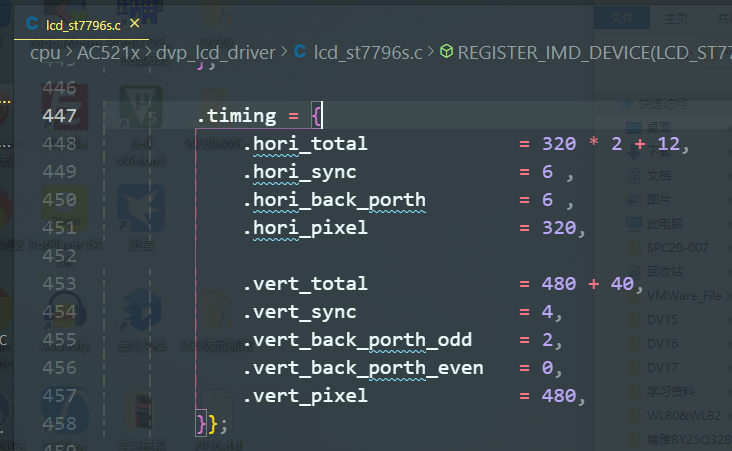732x451 pixels.
Task: Click the .hori_total field name
Action: point(305,144)
